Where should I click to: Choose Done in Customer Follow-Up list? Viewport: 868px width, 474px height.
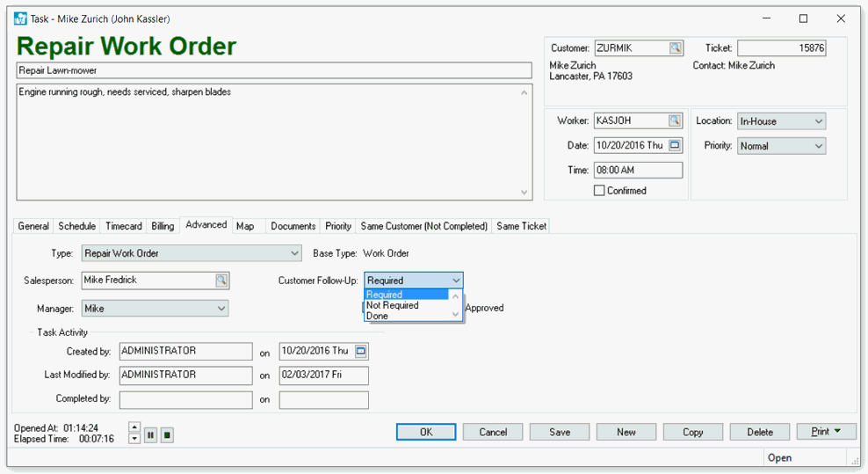pos(377,316)
